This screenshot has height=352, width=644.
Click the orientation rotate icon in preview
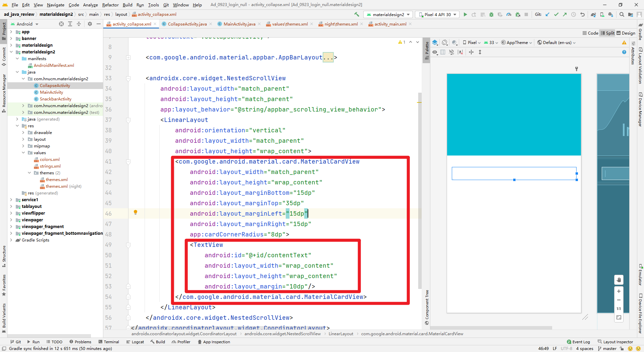[445, 43]
